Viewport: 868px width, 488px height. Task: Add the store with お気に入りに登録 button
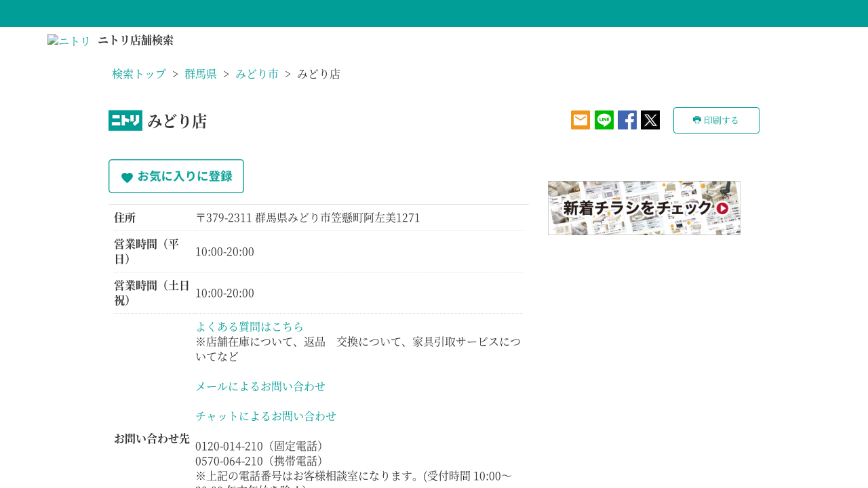[x=176, y=176]
